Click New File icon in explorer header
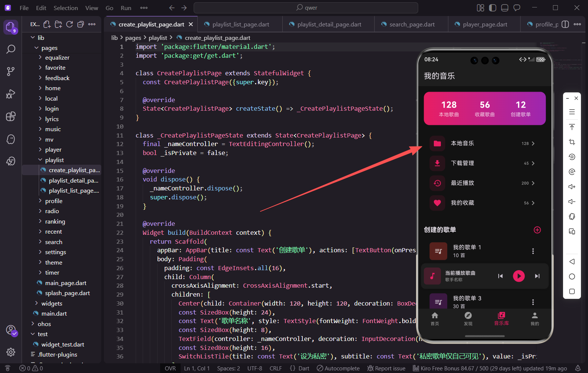The image size is (588, 373). click(47, 24)
